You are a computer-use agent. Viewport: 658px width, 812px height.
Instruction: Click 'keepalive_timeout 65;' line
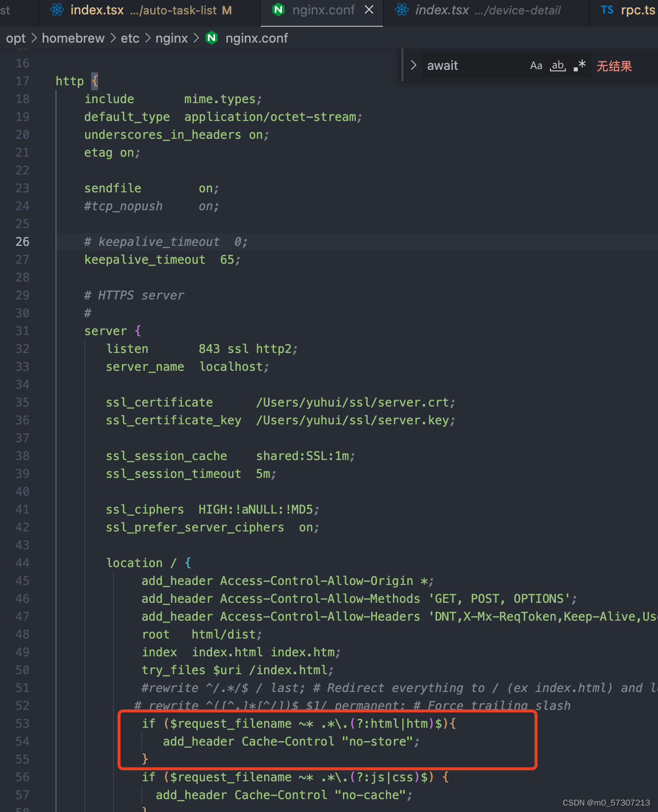point(162,260)
